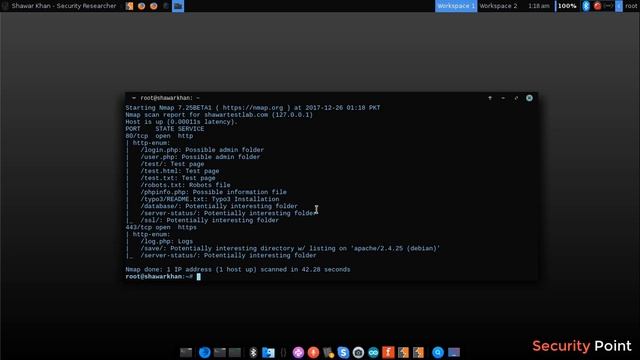
Task: Open the Bluetooth icon in dock
Action: 253,352
